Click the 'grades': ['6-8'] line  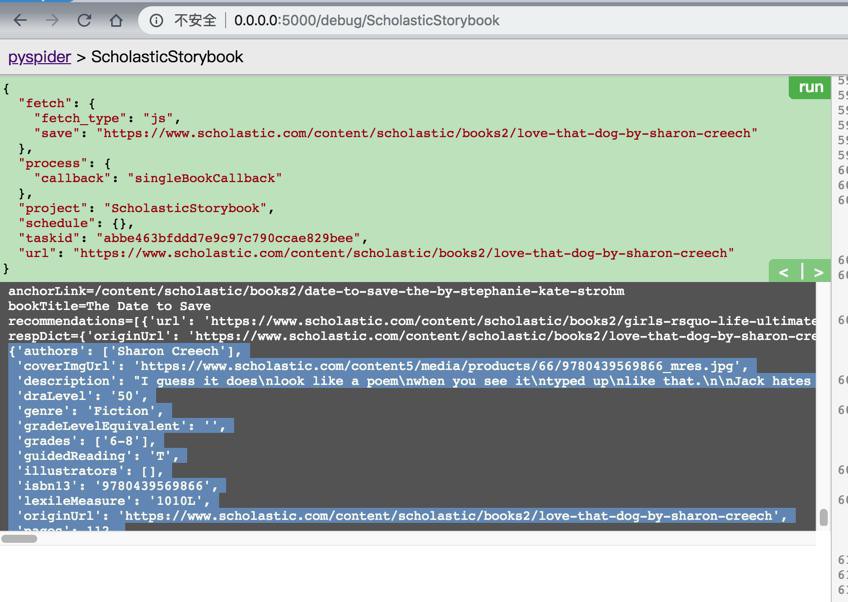(x=86, y=441)
